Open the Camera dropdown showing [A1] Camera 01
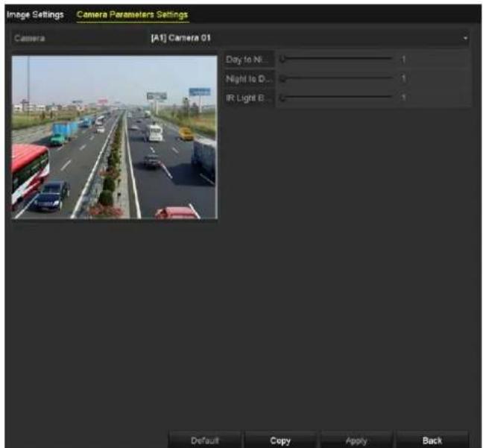 coord(309,38)
